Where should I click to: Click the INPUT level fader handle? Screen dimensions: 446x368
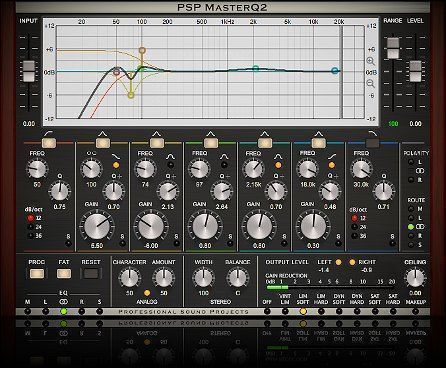coord(29,71)
